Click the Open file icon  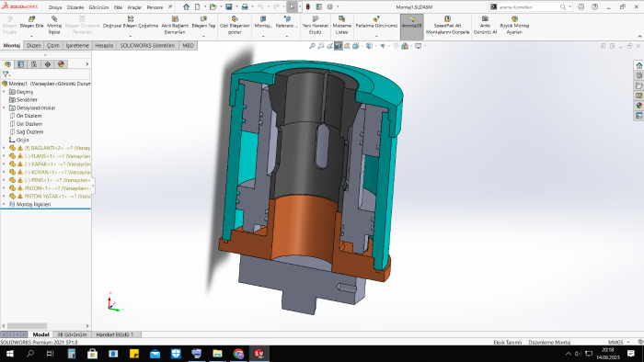coord(213,7)
